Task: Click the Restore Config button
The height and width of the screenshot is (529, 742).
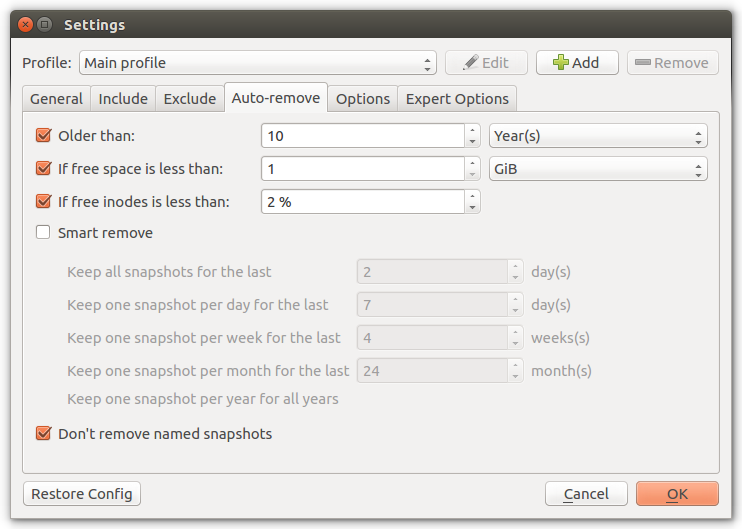Action: pos(82,494)
